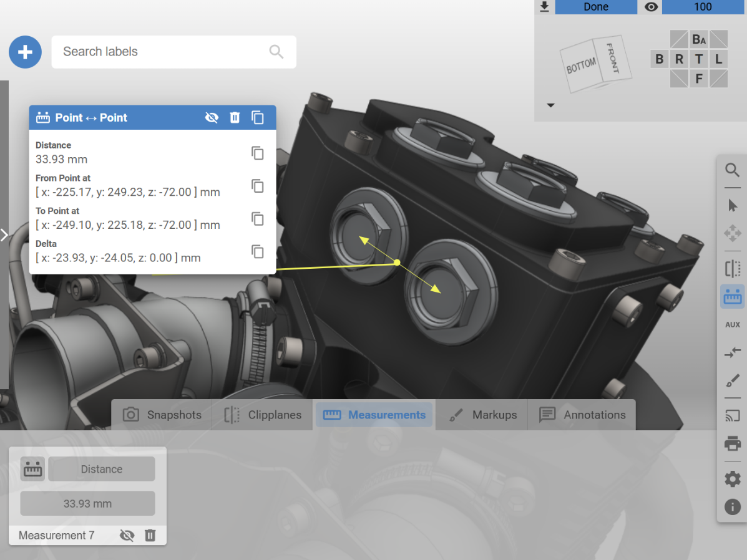Click the info icon in right toolbar
Viewport: 747px width, 560px height.
point(732,506)
